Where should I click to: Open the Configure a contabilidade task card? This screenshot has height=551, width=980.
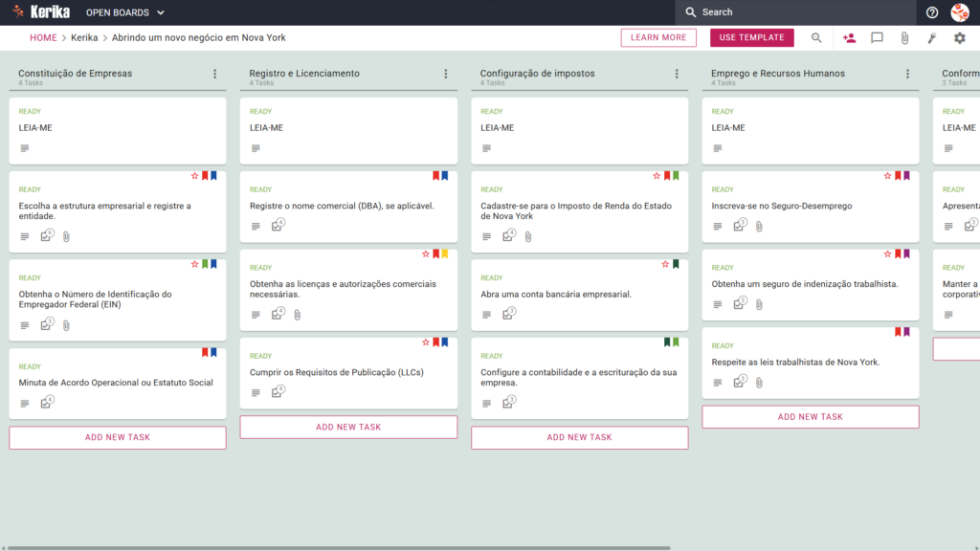[579, 378]
